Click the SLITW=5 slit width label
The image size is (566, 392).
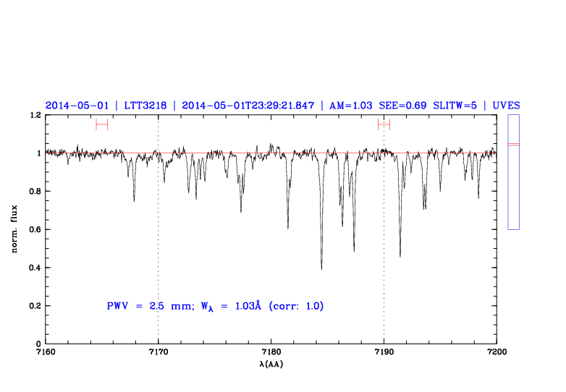pyautogui.click(x=456, y=105)
